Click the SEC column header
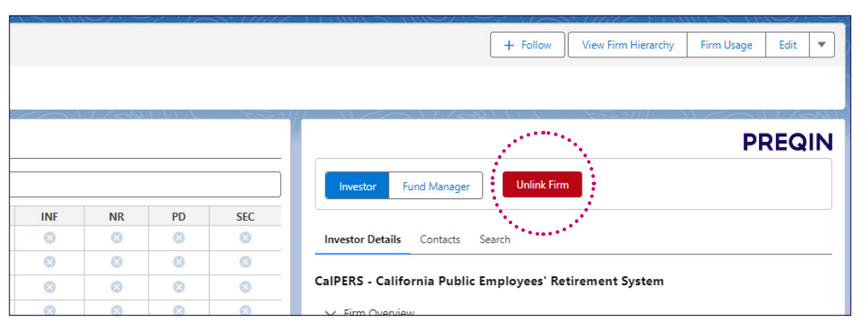The image size is (868, 330). 244,217
